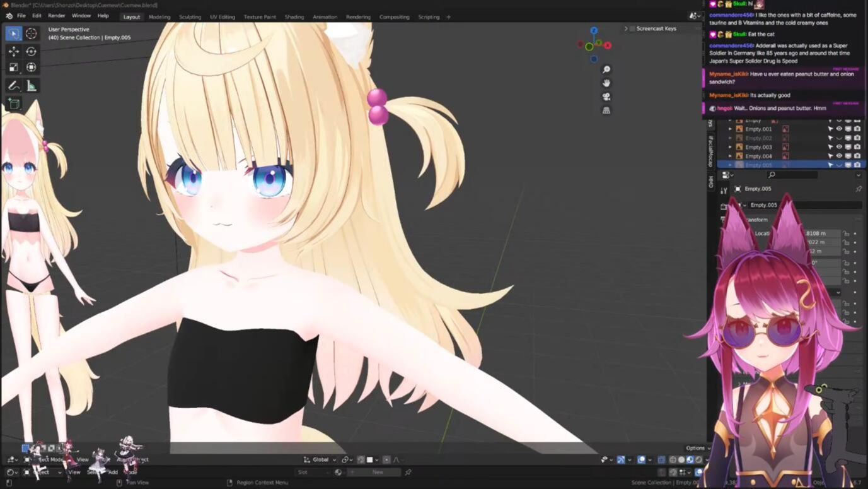Toggle the camera view icon
The width and height of the screenshot is (868, 489).
pos(606,97)
